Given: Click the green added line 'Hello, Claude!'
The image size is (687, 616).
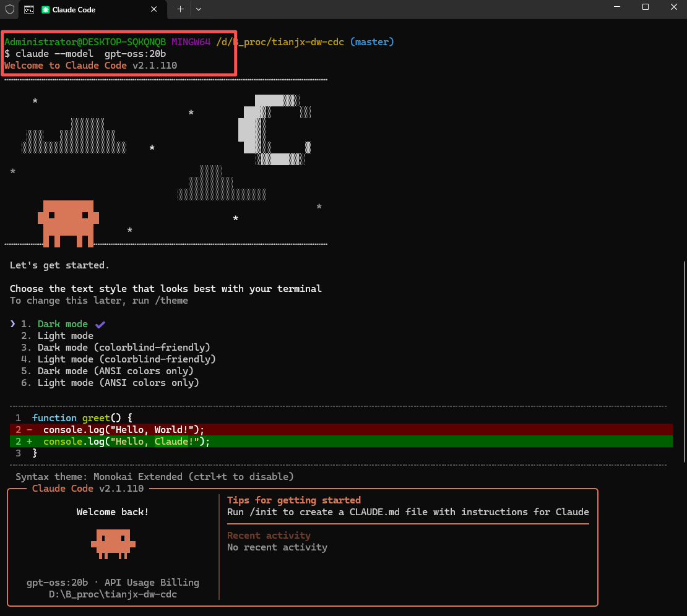Looking at the screenshot, I should pos(341,442).
